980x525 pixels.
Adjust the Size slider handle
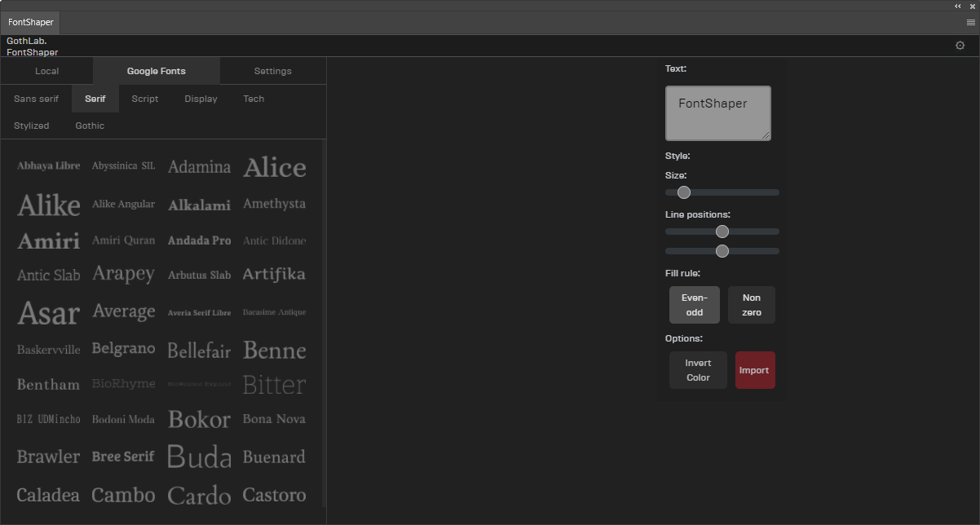point(683,192)
